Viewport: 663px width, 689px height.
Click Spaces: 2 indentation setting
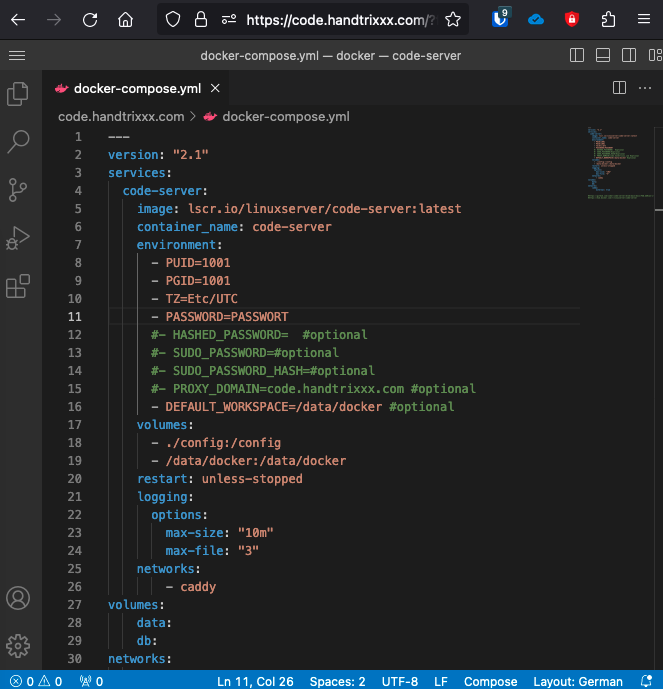click(337, 681)
